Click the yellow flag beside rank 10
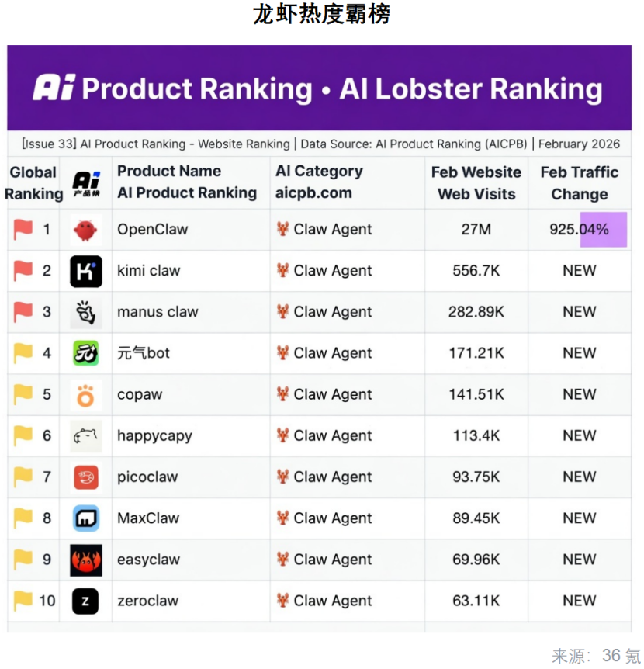 pos(23,601)
